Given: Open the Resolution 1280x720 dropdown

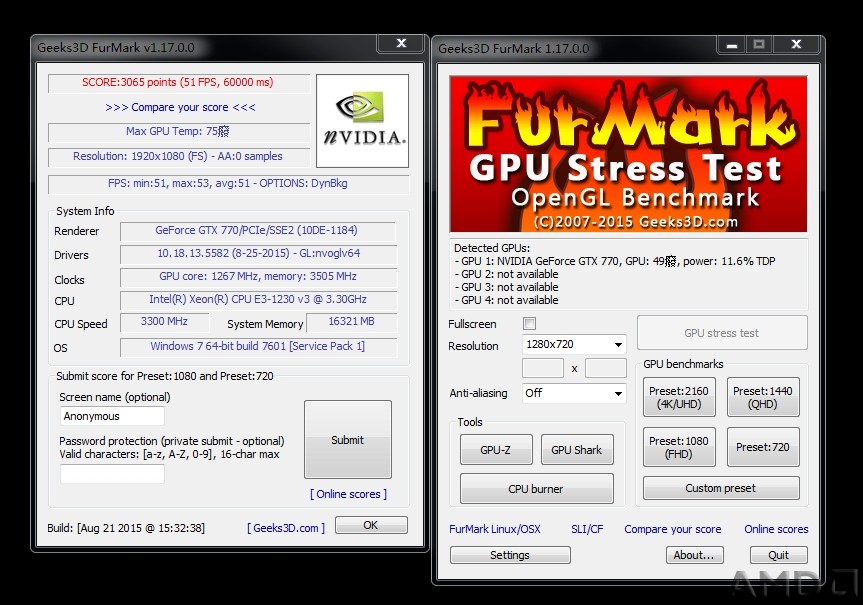Looking at the screenshot, I should (x=574, y=345).
